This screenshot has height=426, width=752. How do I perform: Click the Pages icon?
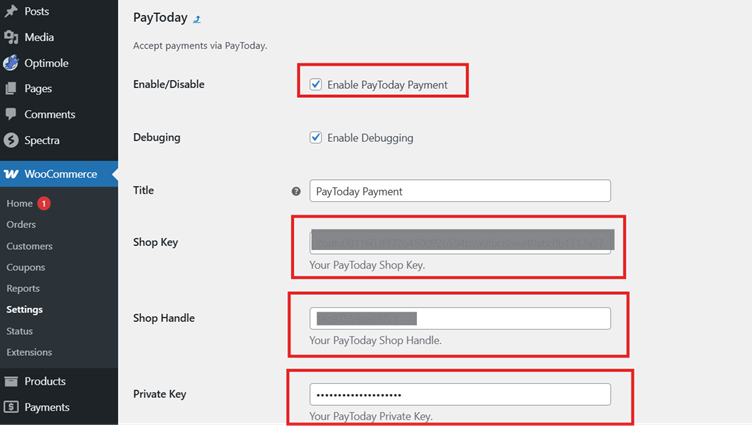[11, 89]
